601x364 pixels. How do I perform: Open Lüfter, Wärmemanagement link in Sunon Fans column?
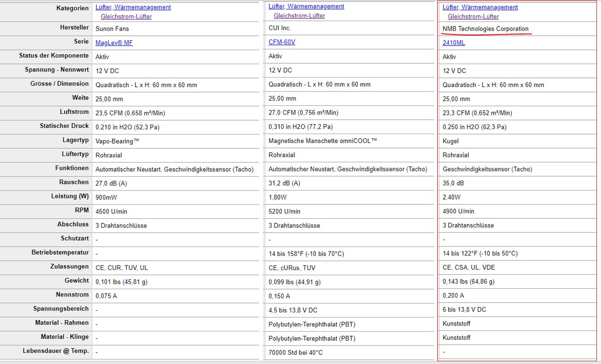133,7
